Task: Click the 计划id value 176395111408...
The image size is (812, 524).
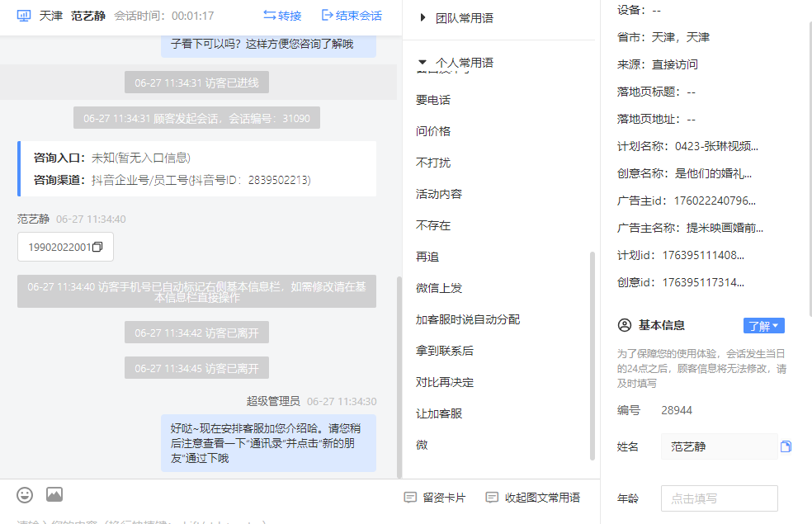Action: pyautogui.click(x=703, y=255)
